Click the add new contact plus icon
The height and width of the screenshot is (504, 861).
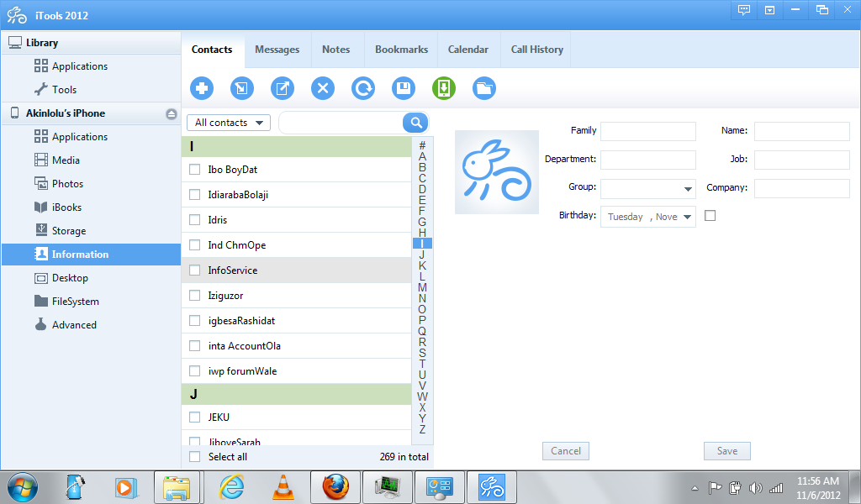[x=202, y=88]
